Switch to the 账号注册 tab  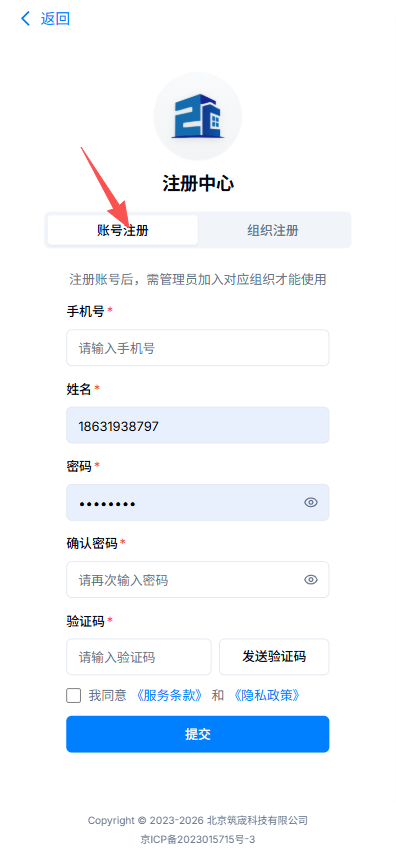[x=123, y=230]
